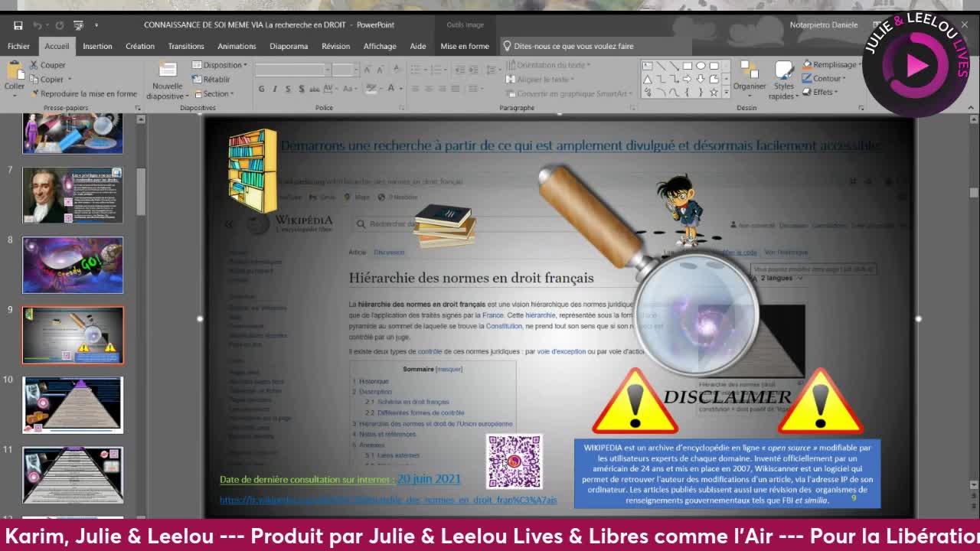Open the Révision tab
This screenshot has height=551, width=980.
(x=335, y=46)
